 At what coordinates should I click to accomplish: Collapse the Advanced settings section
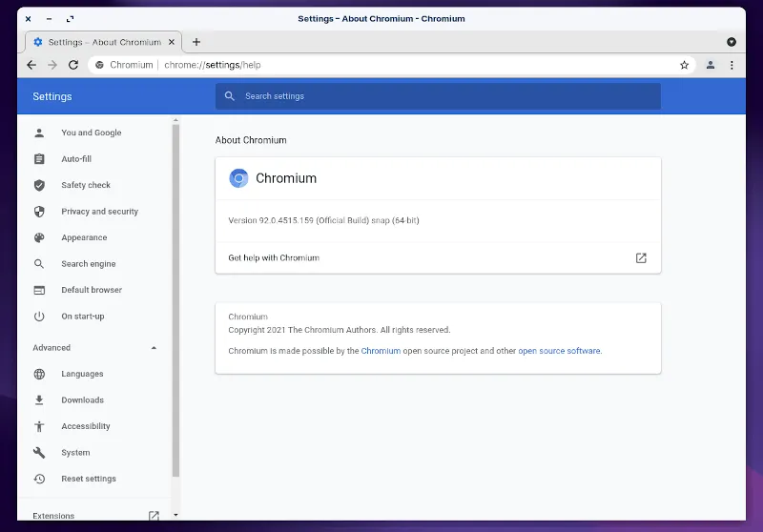[x=155, y=348]
